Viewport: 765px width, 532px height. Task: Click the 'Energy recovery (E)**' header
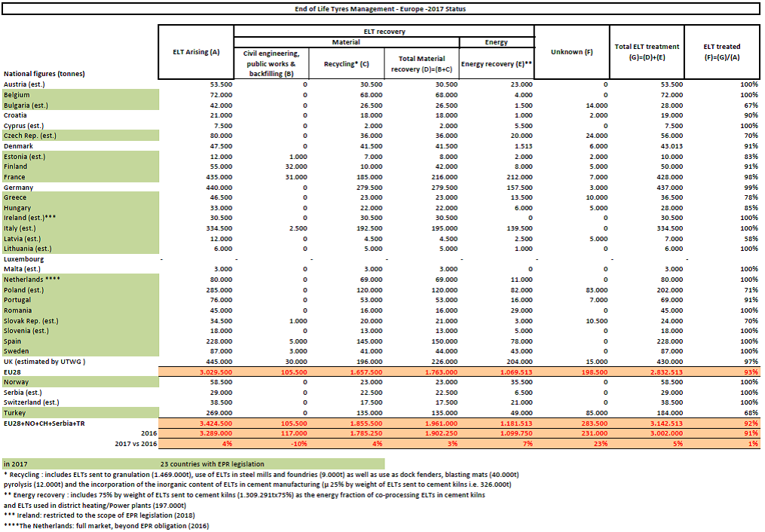click(x=497, y=64)
